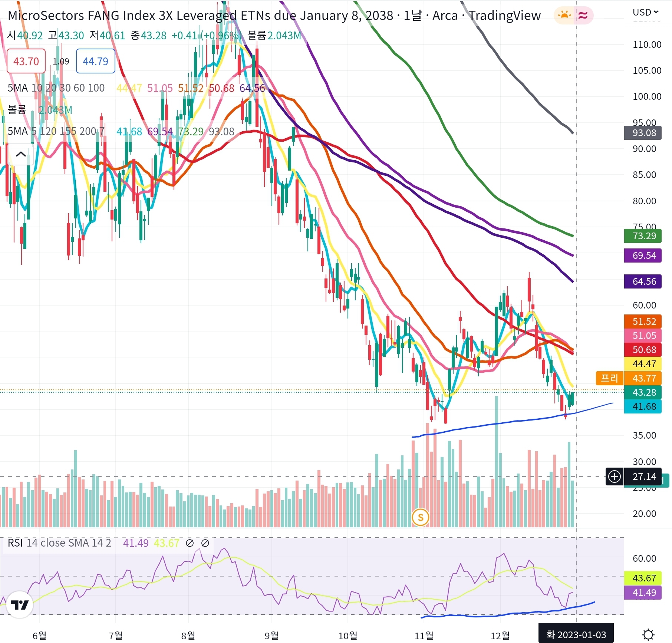The image size is (672, 643).
Task: Click the 43.28 last price label
Action: 643,392
